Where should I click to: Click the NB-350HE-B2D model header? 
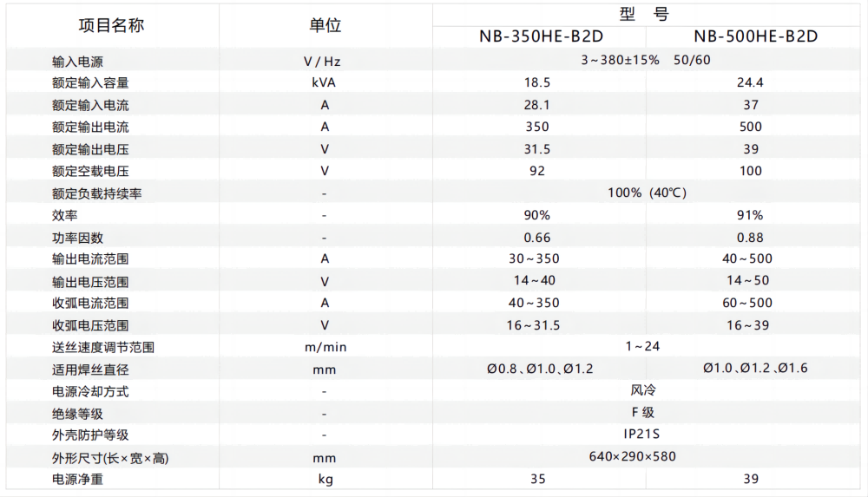[x=537, y=37]
